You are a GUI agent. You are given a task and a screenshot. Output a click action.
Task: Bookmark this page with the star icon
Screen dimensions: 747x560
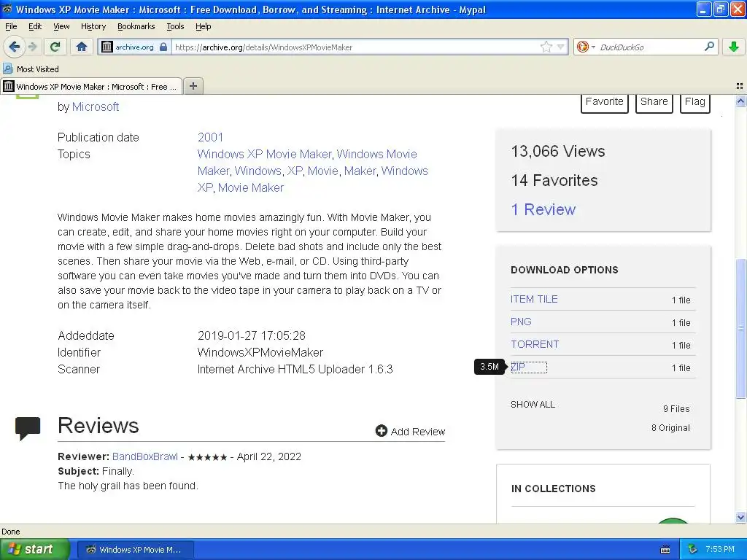coord(546,47)
